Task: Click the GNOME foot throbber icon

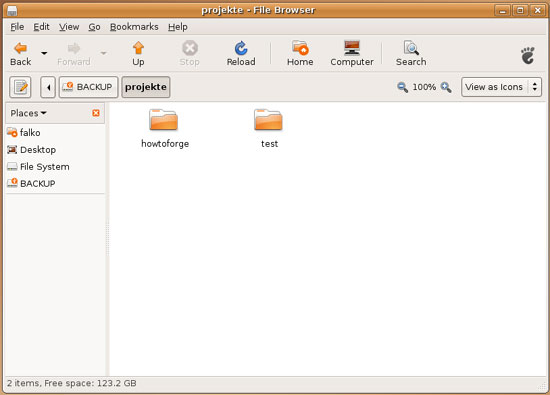Action: point(528,55)
